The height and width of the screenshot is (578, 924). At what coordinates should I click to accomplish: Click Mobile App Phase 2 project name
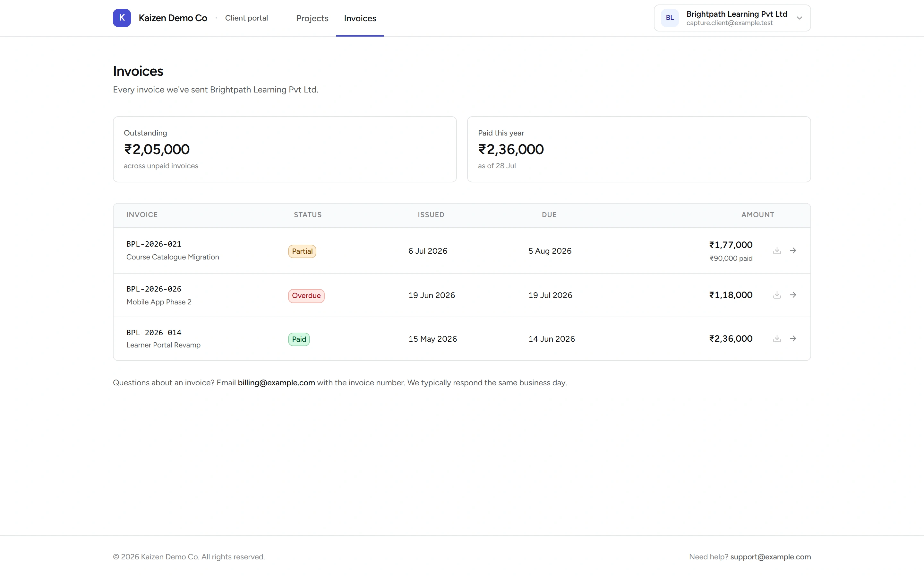tap(159, 302)
